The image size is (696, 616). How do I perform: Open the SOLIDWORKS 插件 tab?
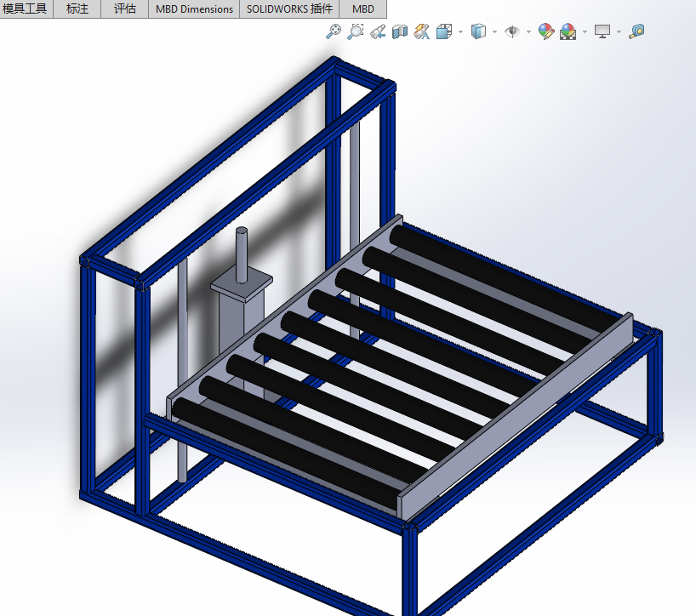coord(289,9)
